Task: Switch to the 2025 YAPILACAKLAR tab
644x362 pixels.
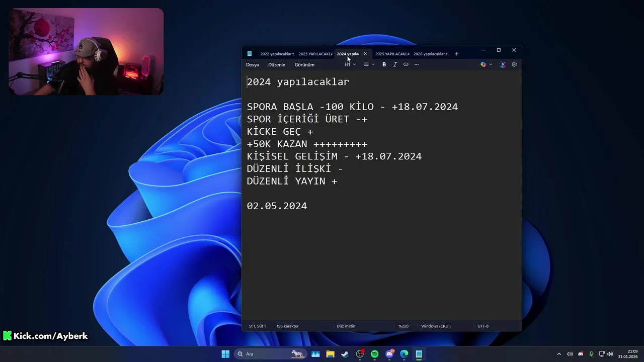Action: click(392, 54)
